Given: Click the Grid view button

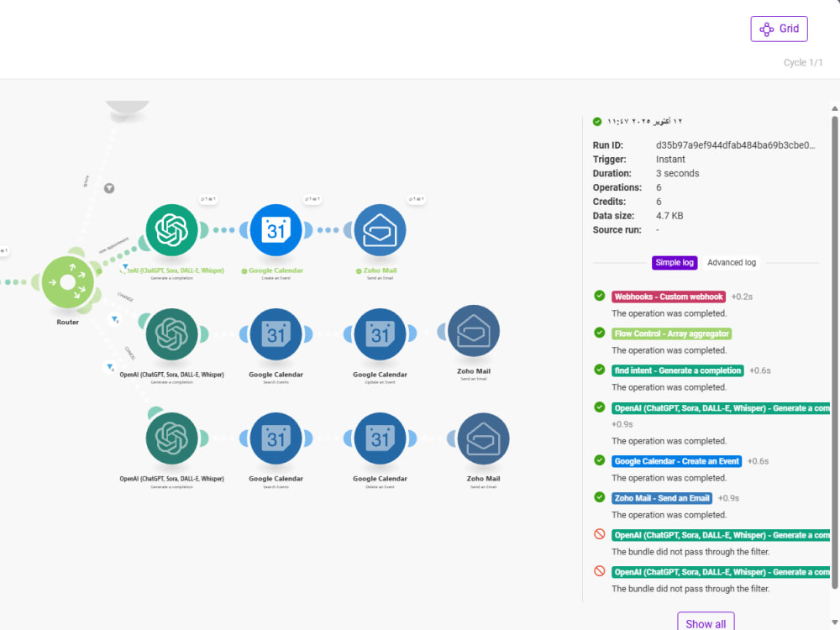Looking at the screenshot, I should click(x=779, y=29).
